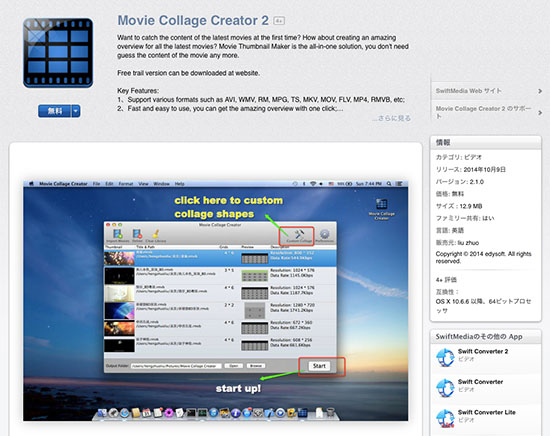
Task: Click the Terminal icon in the Dock
Action: [191, 413]
